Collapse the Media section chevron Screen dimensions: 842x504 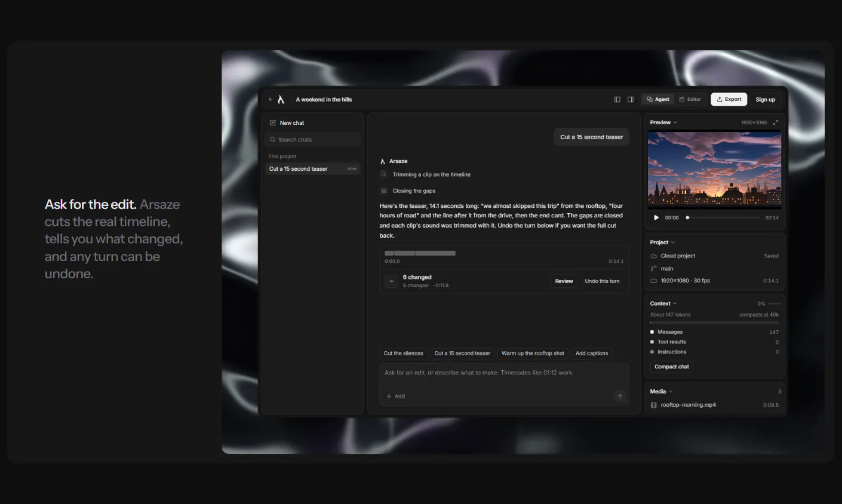tap(671, 392)
